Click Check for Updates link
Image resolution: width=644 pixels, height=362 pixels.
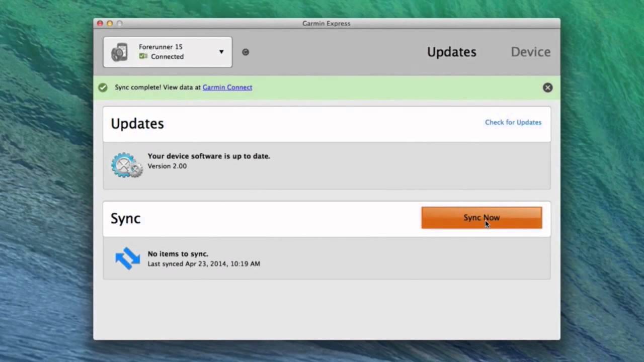click(x=513, y=122)
